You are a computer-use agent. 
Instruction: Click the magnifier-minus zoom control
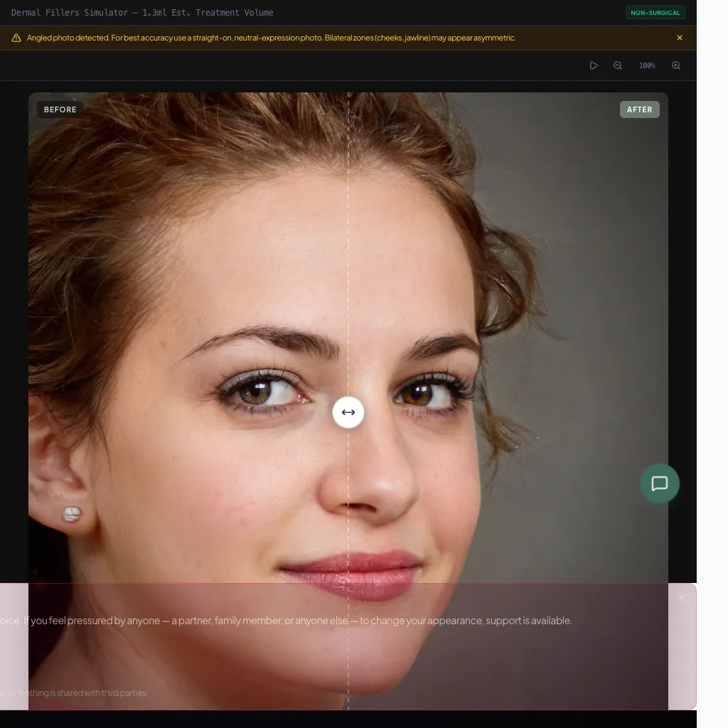(617, 65)
